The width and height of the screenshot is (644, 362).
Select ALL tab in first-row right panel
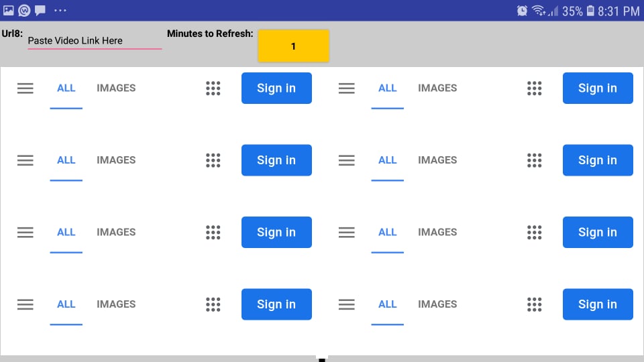click(x=387, y=88)
